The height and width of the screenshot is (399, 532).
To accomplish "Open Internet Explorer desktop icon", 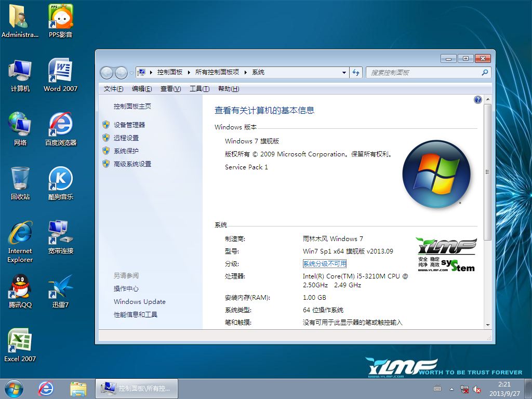I will tap(20, 242).
